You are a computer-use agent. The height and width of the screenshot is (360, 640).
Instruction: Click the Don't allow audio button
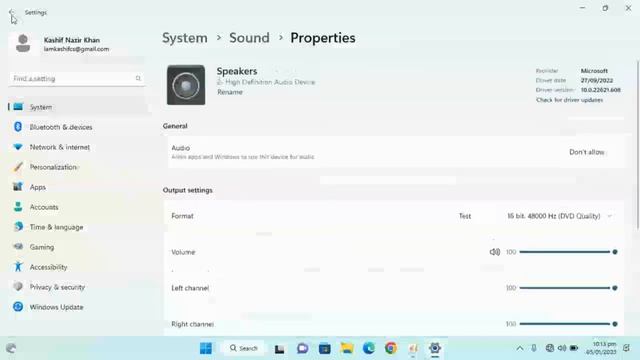pos(587,152)
